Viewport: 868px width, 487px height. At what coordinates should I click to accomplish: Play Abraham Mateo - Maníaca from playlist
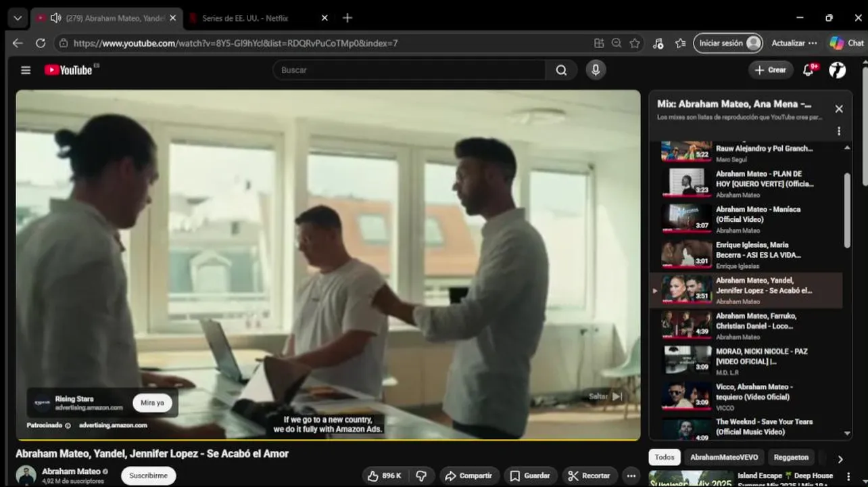(747, 219)
